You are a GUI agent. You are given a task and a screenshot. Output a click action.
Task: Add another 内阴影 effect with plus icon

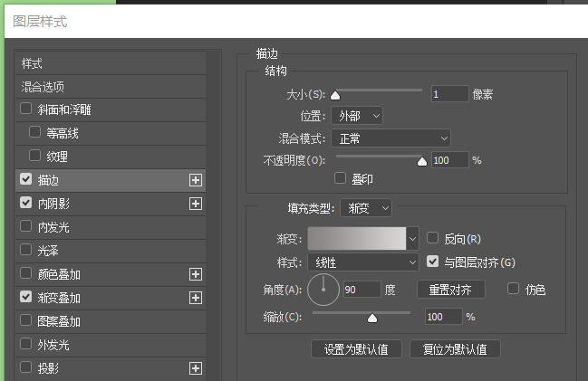point(196,204)
